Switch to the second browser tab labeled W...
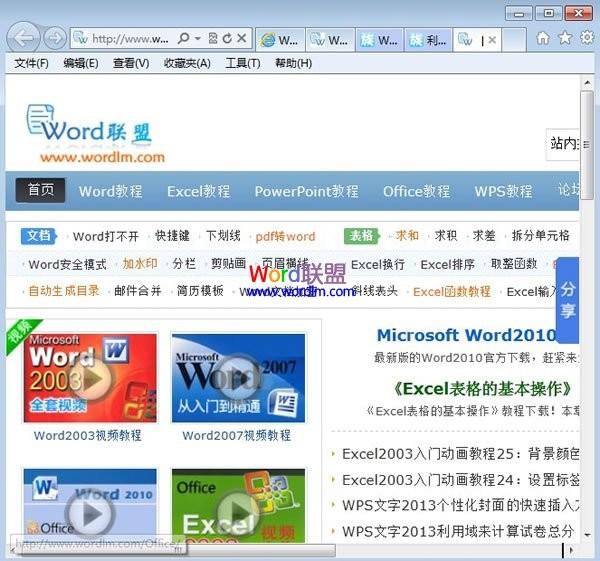Screen dimensions: 600x561 [330, 39]
